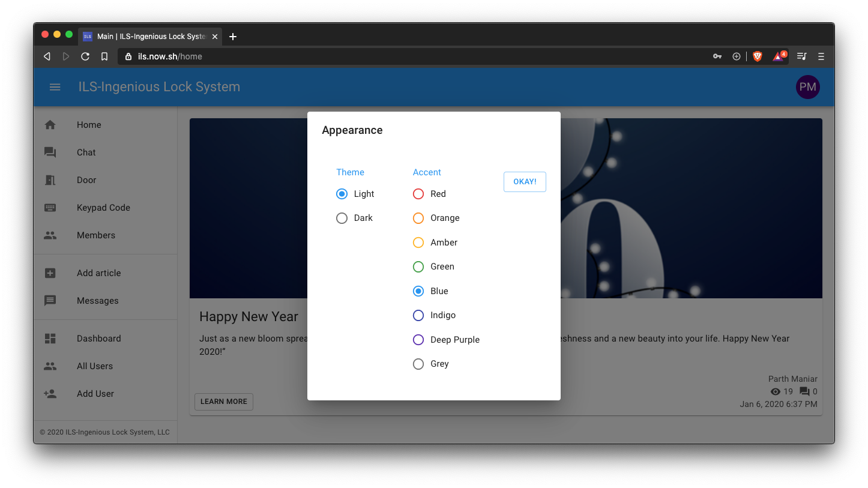Open Dashboard via its grid icon
Screen dimensions: 868x488
pos(50,338)
